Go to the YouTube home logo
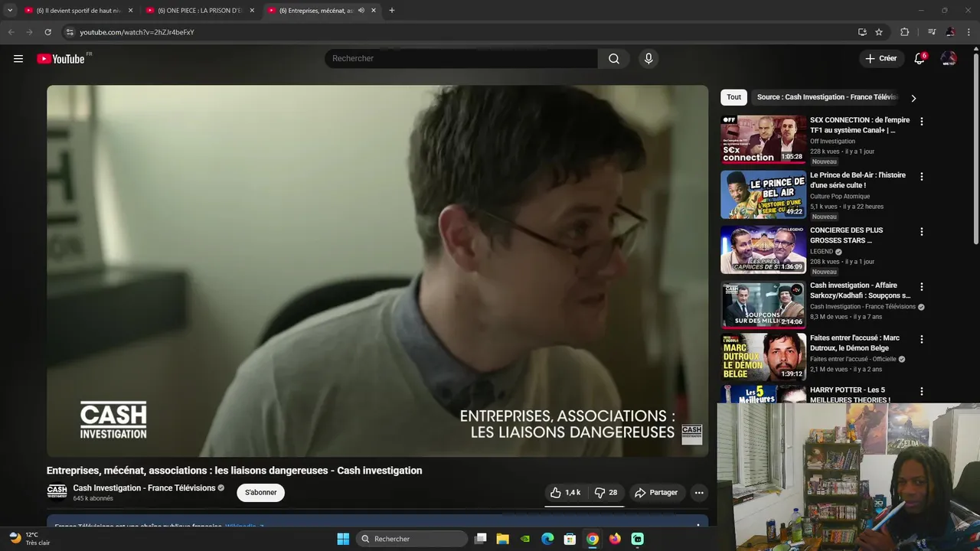This screenshot has width=980, height=551. tap(60, 59)
